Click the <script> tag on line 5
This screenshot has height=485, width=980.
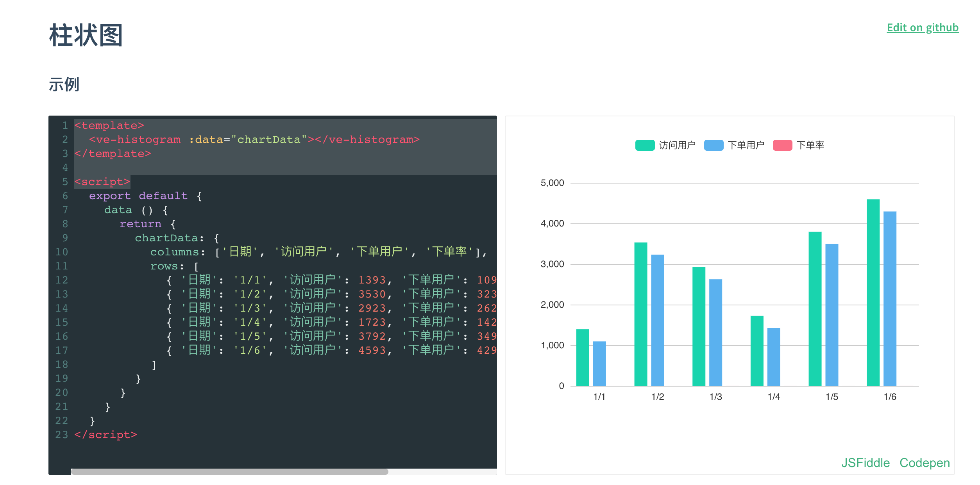102,182
